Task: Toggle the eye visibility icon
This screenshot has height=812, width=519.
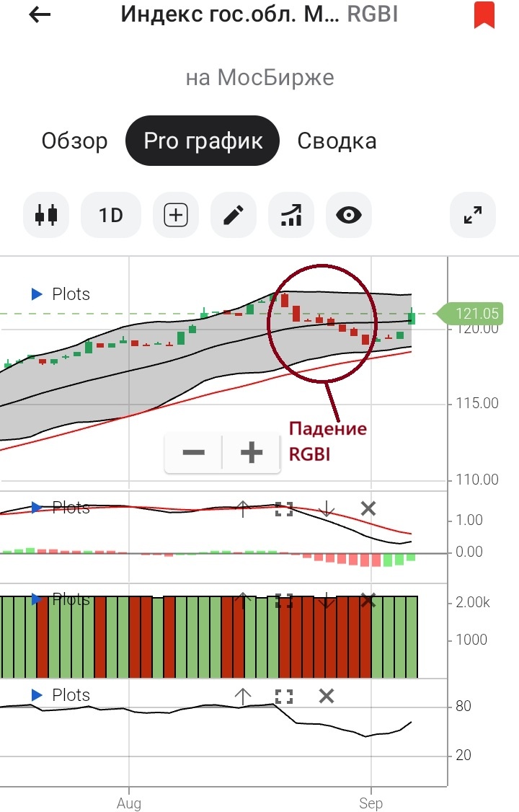Action: [x=349, y=215]
